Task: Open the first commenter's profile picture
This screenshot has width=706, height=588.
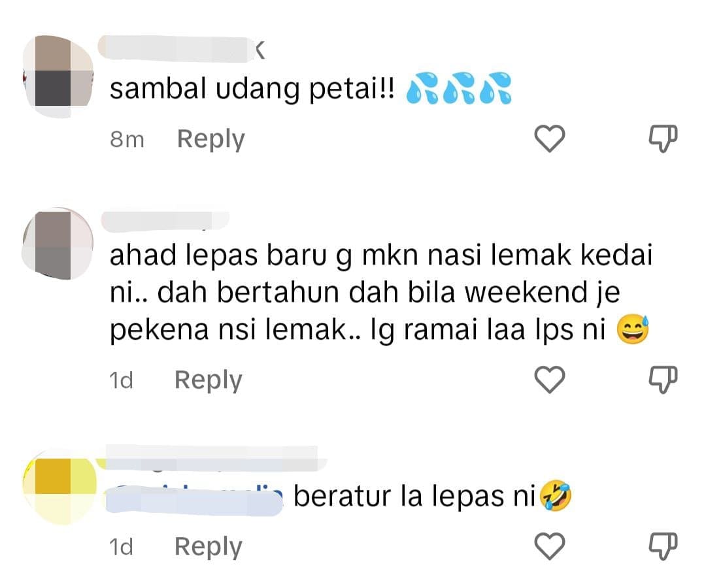Action: 58,77
